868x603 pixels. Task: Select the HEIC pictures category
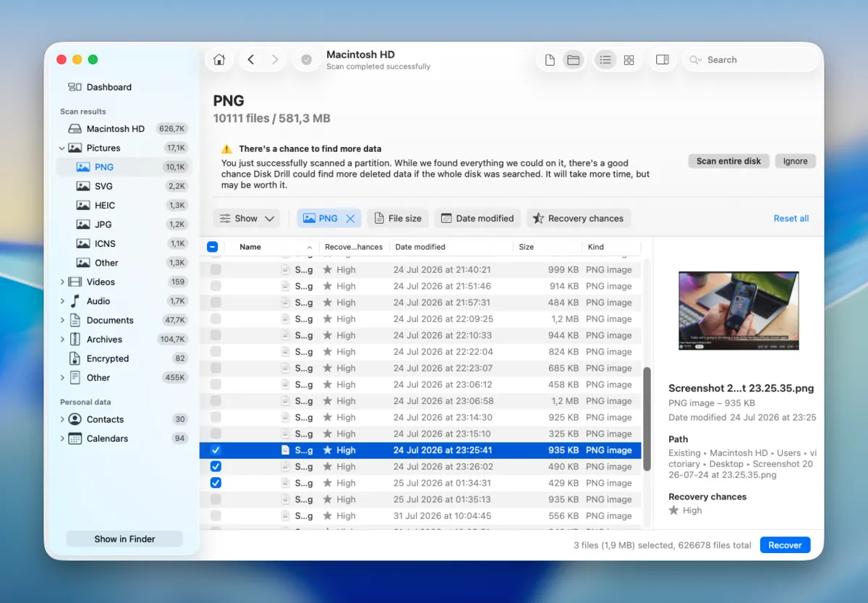(124, 206)
